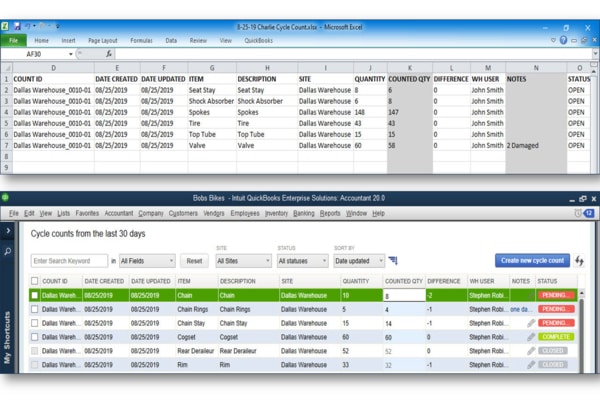The width and height of the screenshot is (600, 400).
Task: Open the All Sites dropdown
Action: 243,261
